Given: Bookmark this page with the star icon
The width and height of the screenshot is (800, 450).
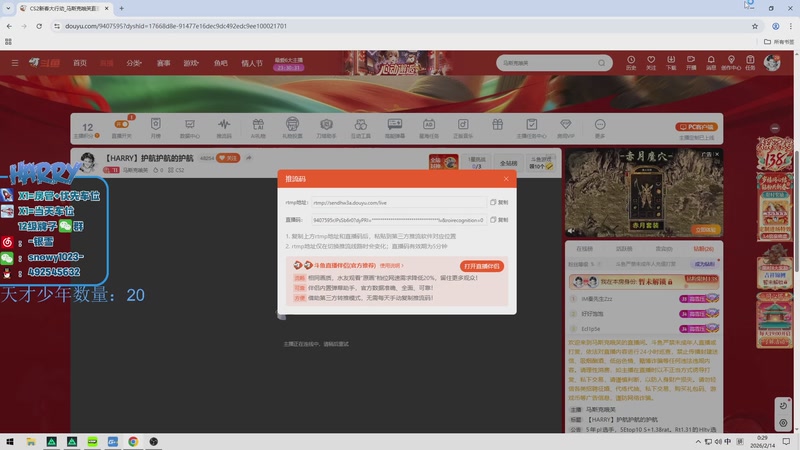Looking at the screenshot, I should pos(755,26).
